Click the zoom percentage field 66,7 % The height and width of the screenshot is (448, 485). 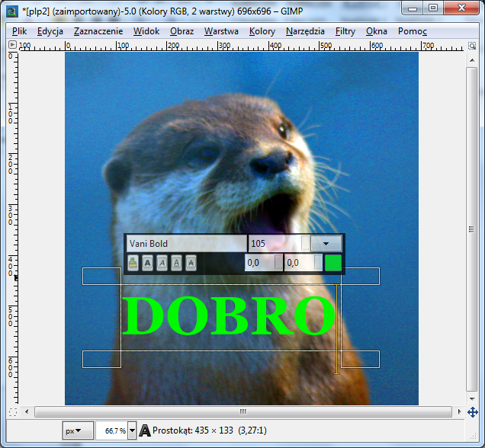point(111,430)
